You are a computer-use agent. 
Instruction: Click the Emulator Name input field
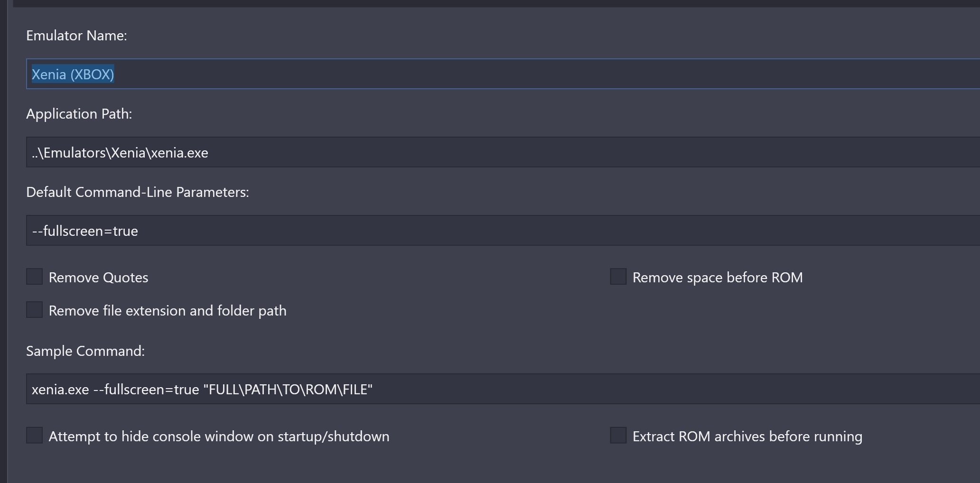click(x=503, y=74)
